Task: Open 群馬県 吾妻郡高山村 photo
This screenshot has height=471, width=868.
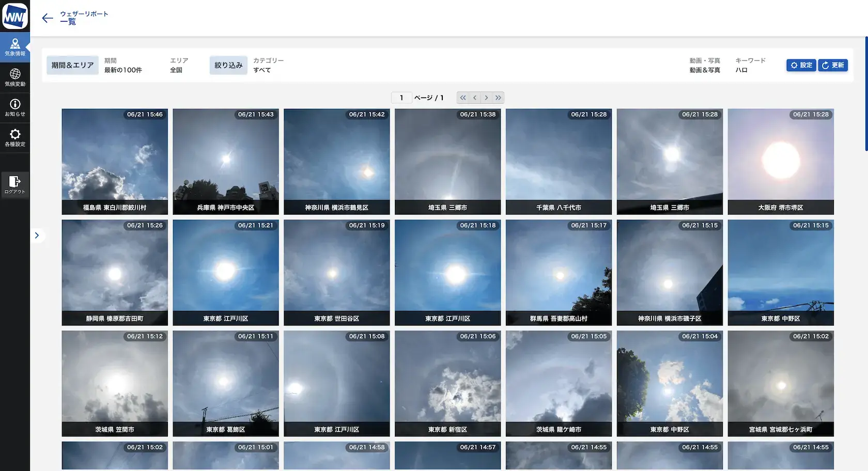Action: click(559, 273)
